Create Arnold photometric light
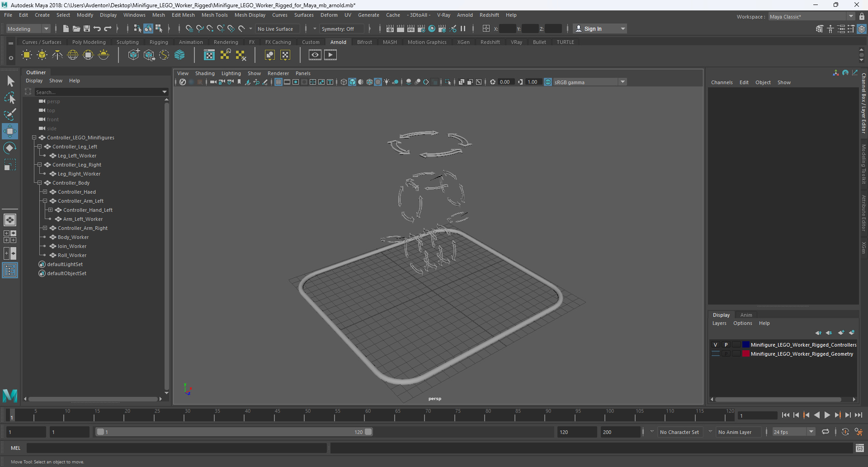This screenshot has width=868, height=467. coord(57,55)
